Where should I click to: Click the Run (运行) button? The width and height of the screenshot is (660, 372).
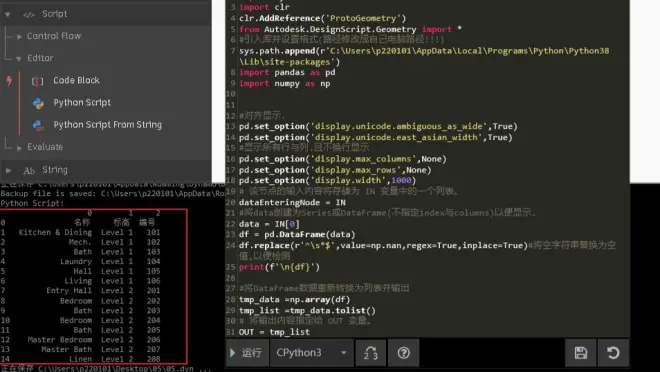tap(247, 353)
